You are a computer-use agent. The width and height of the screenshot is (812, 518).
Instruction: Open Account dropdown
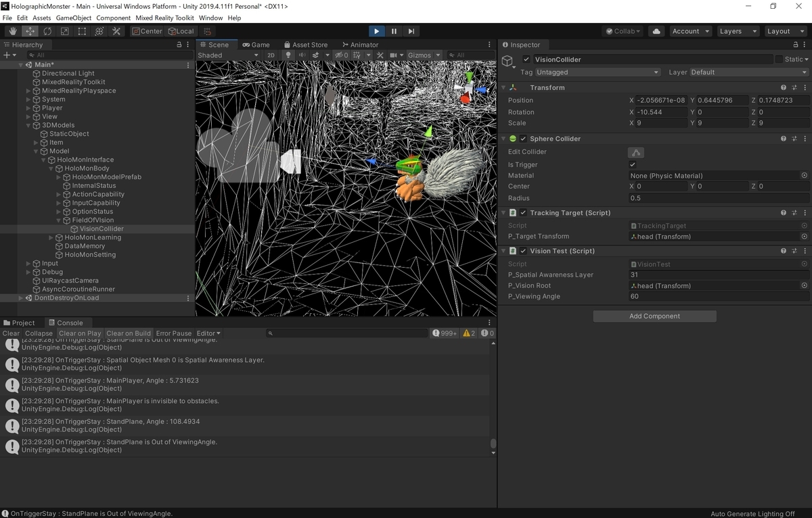coord(690,31)
